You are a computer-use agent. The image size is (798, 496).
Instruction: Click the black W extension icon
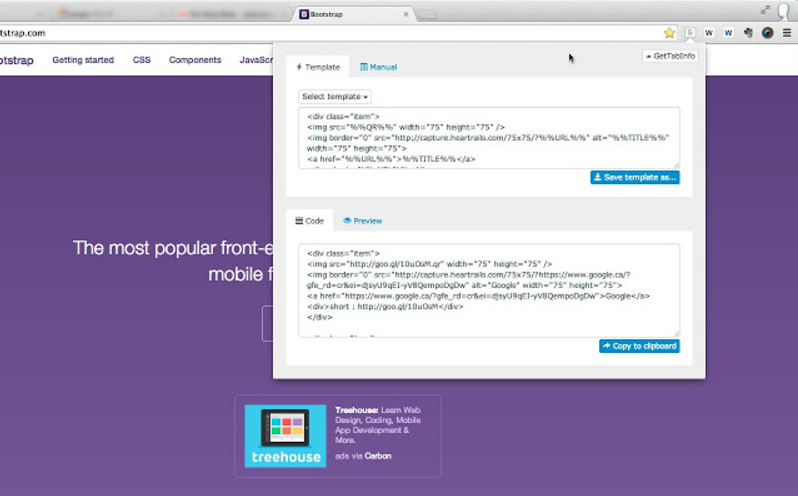pyautogui.click(x=709, y=33)
